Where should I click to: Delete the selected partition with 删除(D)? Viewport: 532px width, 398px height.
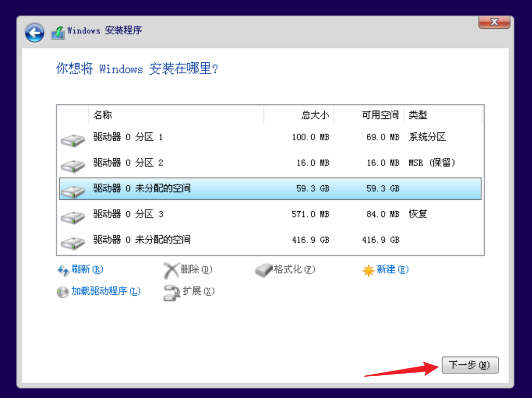coord(196,269)
